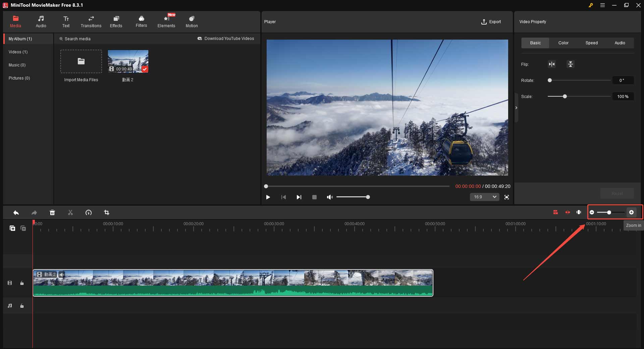Click the Export button
The width and height of the screenshot is (644, 349).
pyautogui.click(x=491, y=21)
